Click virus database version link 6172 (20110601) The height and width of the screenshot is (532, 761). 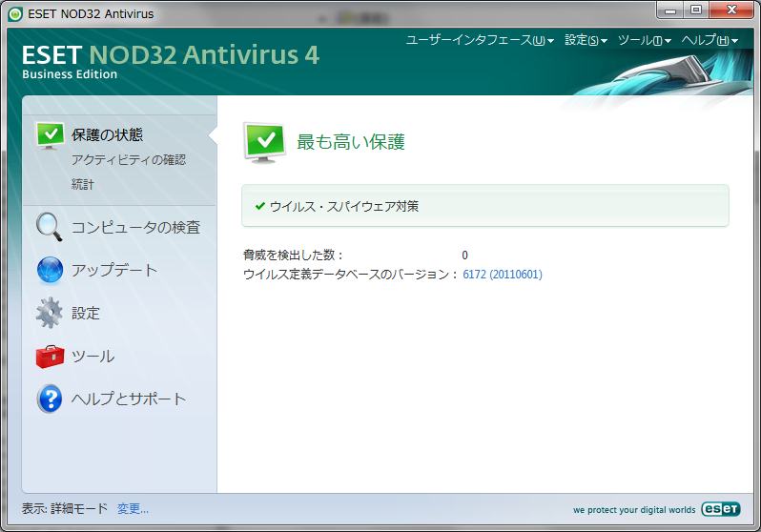pos(503,275)
